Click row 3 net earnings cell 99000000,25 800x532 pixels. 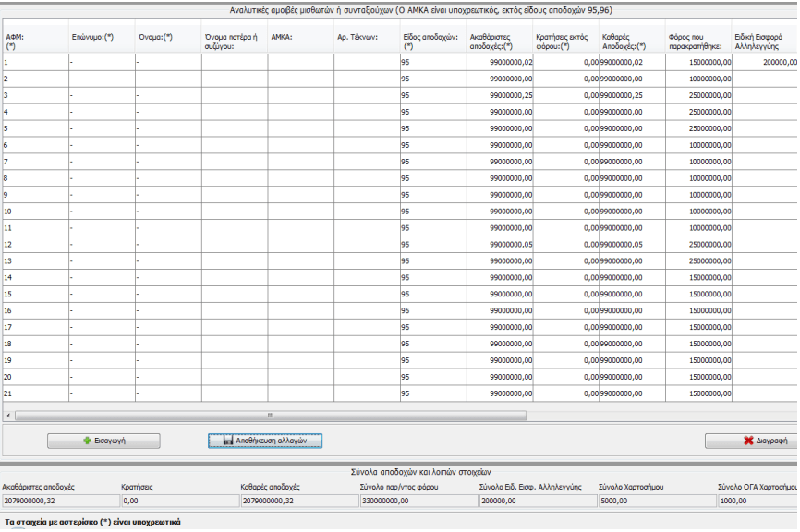(633, 95)
